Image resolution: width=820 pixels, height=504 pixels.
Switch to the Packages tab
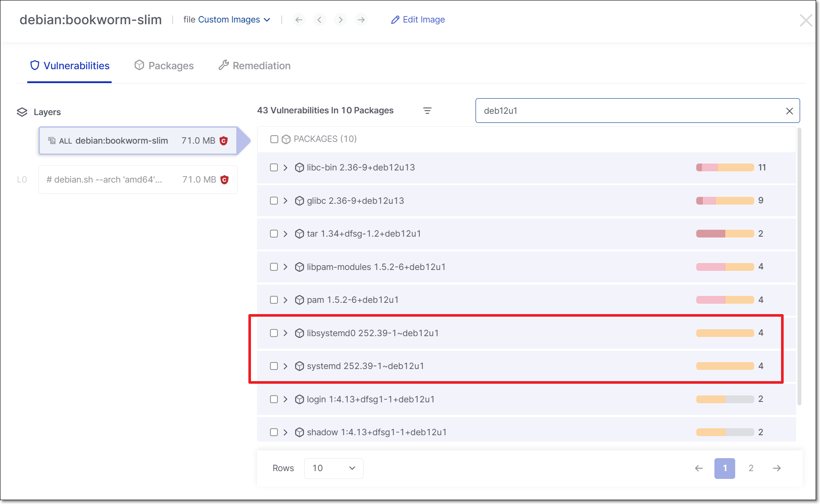(164, 66)
